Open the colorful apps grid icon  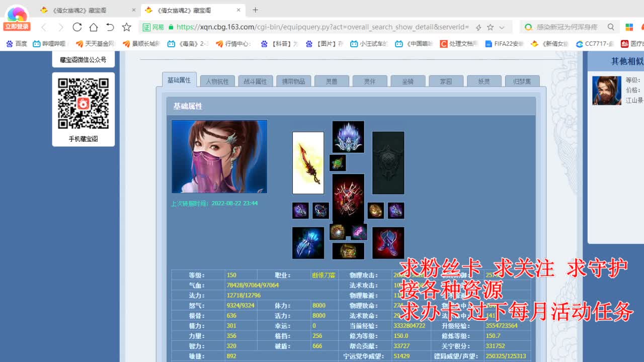tap(629, 27)
